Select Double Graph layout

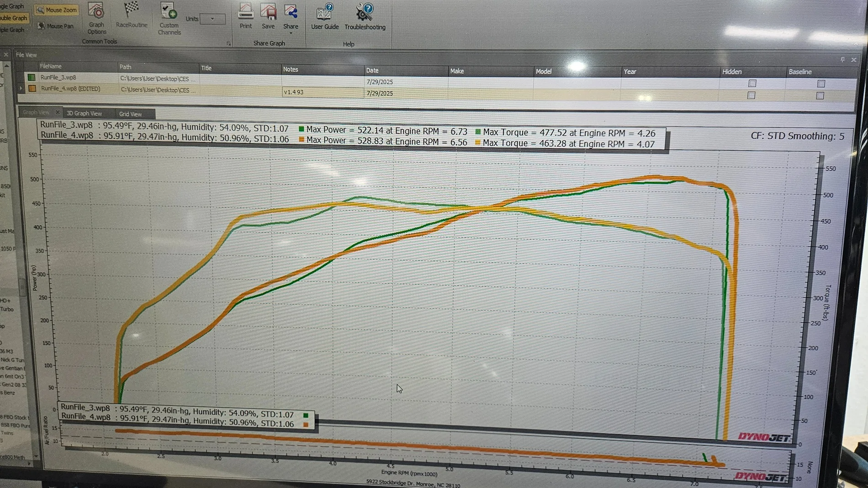pos(14,18)
